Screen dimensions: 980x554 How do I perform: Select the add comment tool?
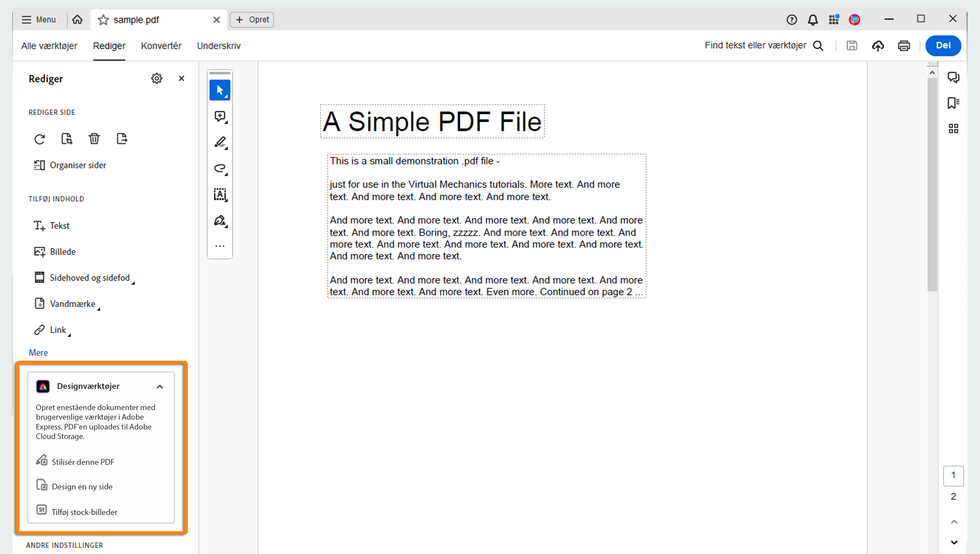(220, 116)
